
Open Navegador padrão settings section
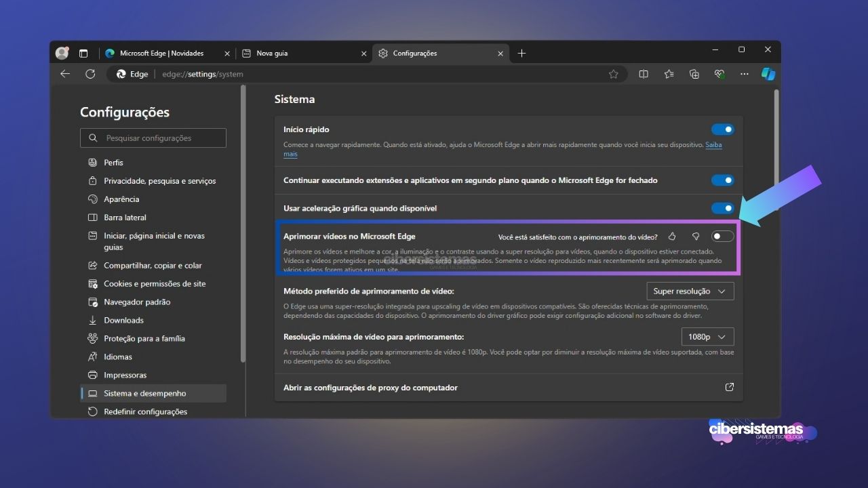pyautogui.click(x=153, y=302)
